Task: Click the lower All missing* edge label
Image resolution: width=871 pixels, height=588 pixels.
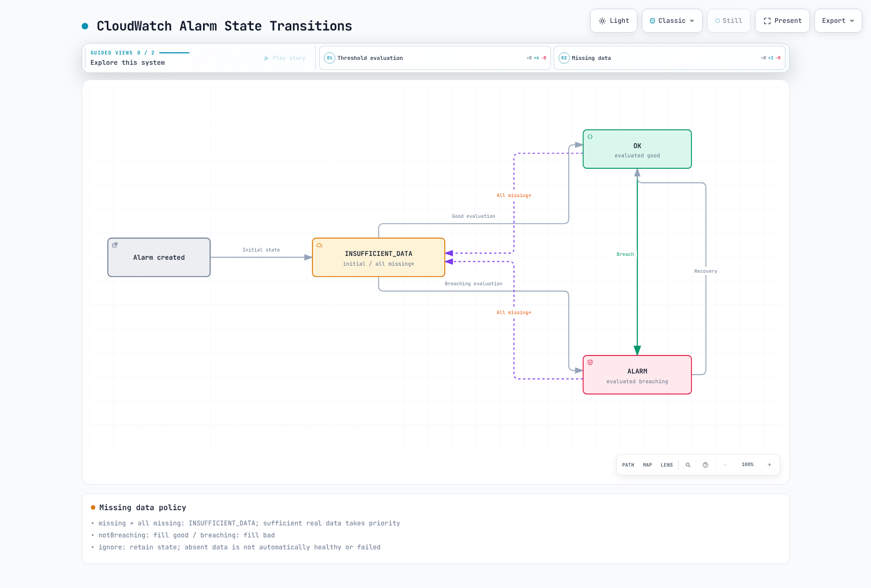Action: click(x=514, y=313)
